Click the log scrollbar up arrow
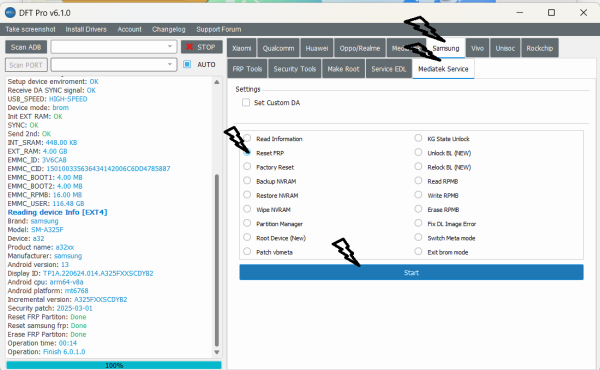This screenshot has width=600, height=370. [x=217, y=82]
